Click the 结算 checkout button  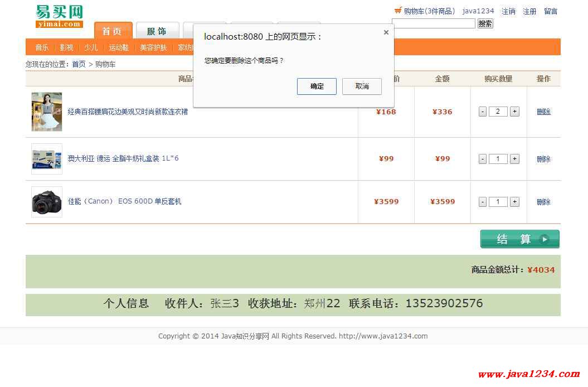[519, 239]
